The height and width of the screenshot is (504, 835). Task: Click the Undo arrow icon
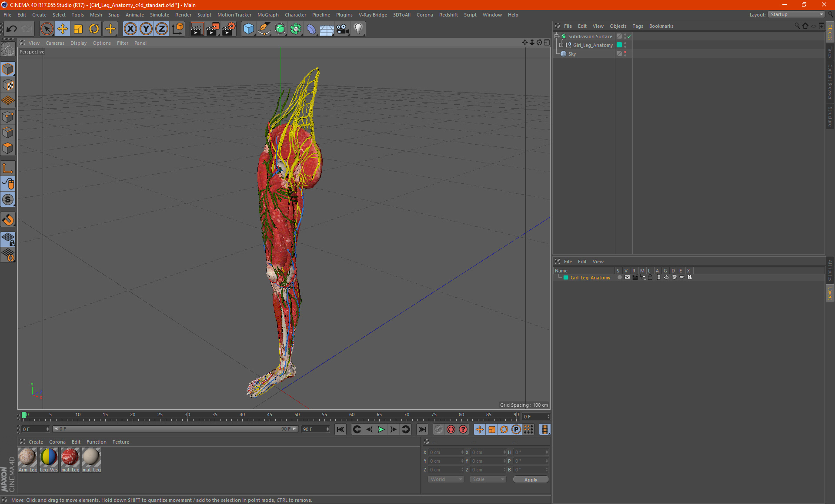(x=12, y=29)
